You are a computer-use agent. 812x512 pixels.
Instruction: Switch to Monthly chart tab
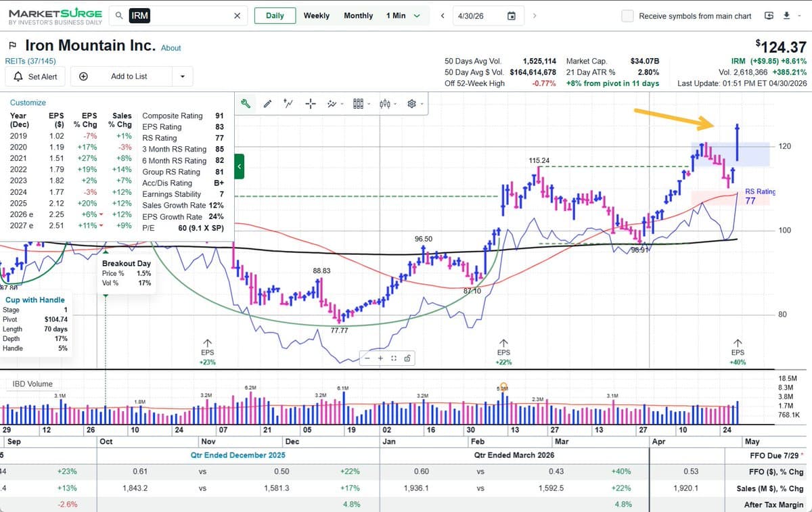pyautogui.click(x=358, y=16)
